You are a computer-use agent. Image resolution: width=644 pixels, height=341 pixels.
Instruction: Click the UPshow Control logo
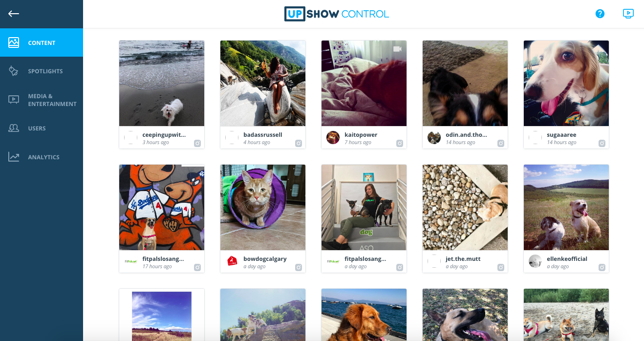click(x=337, y=14)
